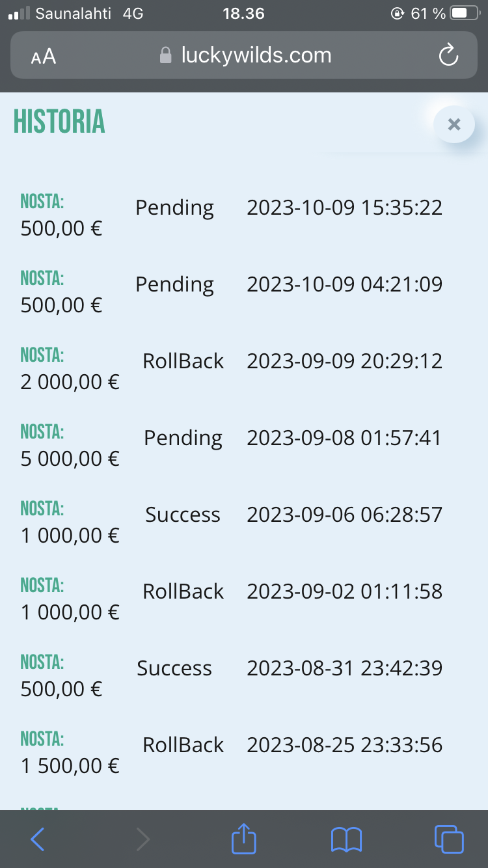This screenshot has width=488, height=868.
Task: Close the Historia panel with X
Action: tap(454, 124)
